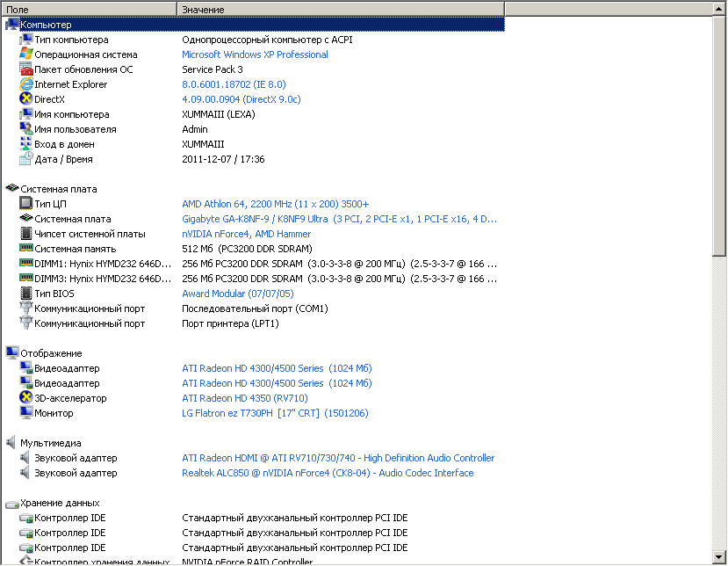Select the 2011-12-07 / 17:36 value
Image resolution: width=728 pixels, height=566 pixels.
(223, 159)
